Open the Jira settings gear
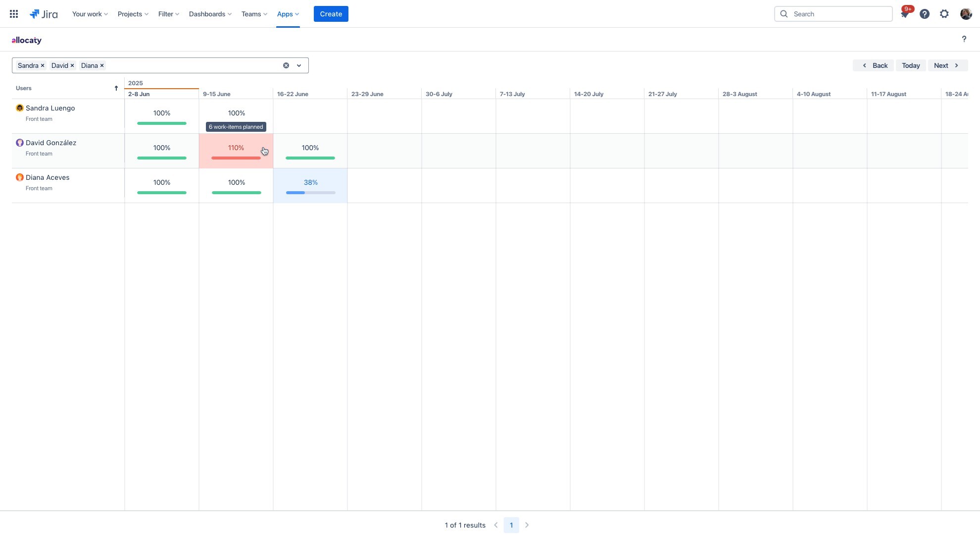Screen dimensions: 980x535 944,13
